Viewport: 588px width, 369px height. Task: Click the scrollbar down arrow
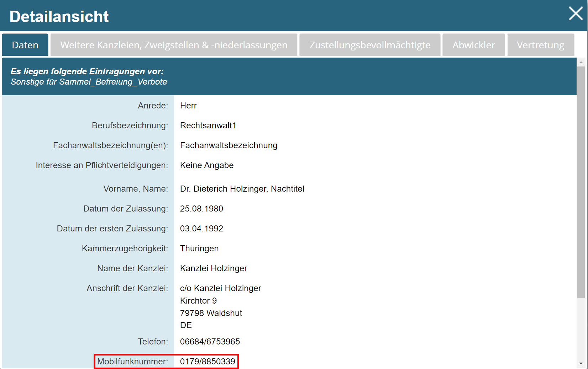(x=581, y=364)
